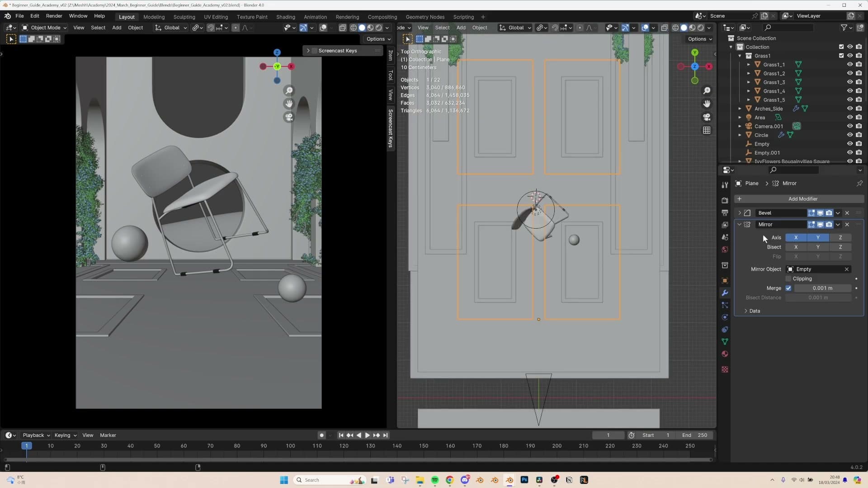Zoom the left camera viewport with magnifier icon

[x=289, y=91]
